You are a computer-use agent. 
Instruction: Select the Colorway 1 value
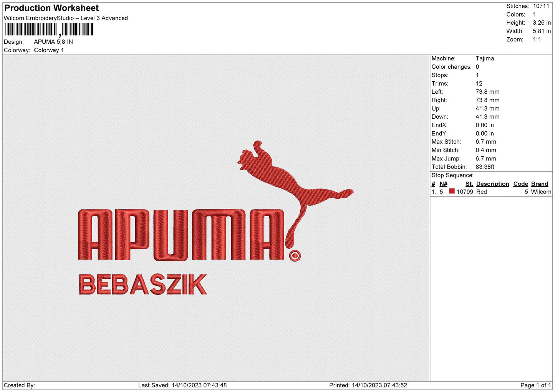coord(49,50)
